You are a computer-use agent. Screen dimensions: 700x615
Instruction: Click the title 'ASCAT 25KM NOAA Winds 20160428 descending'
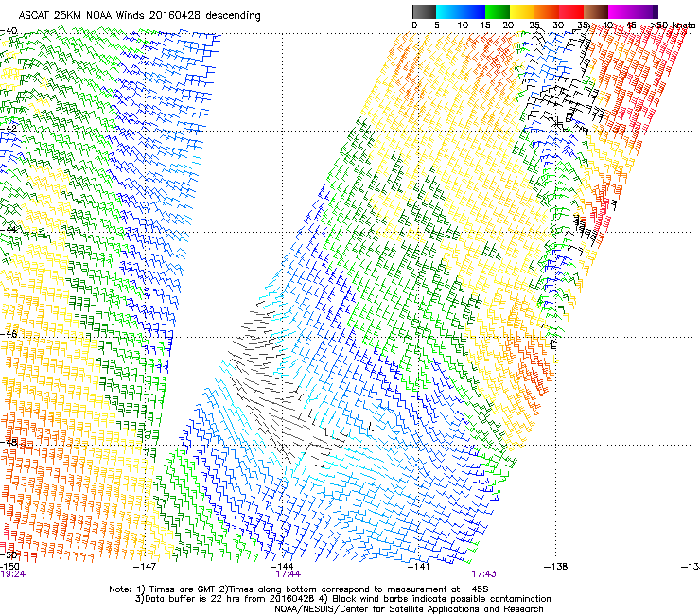click(x=139, y=16)
